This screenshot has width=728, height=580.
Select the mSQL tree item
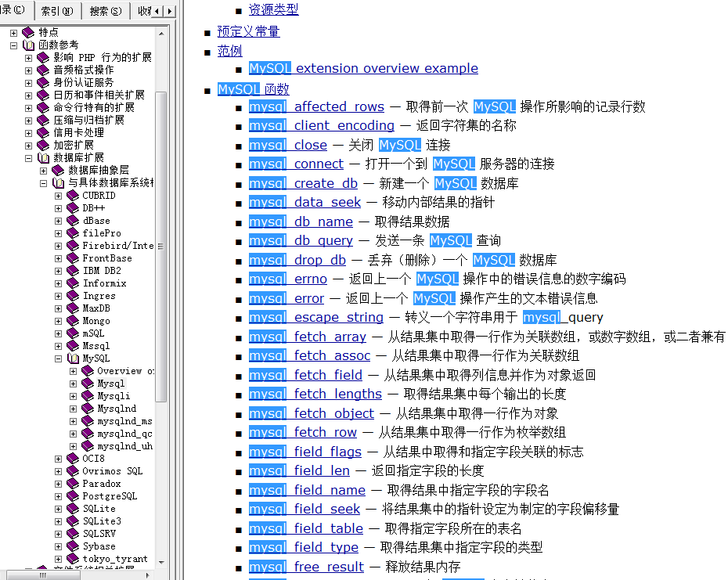click(x=93, y=333)
